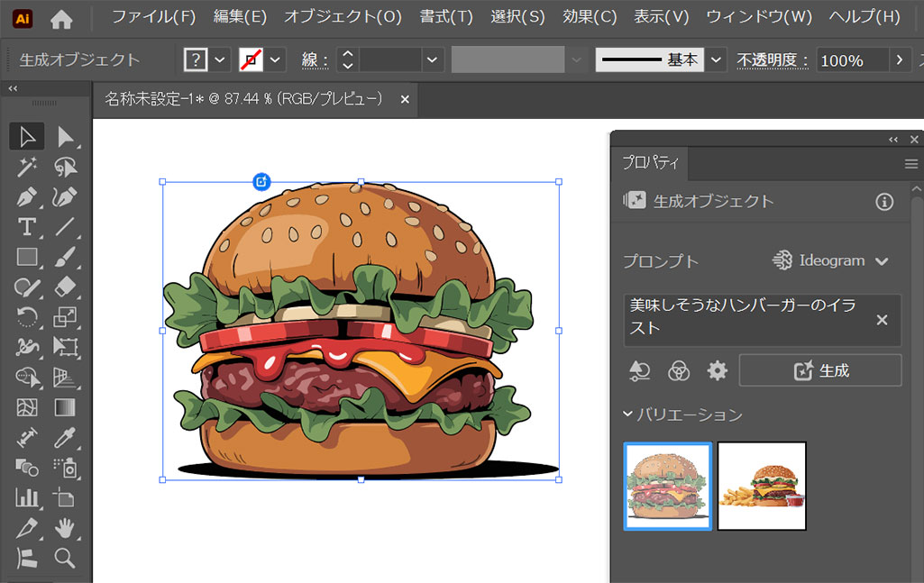Expand the stroke profile 基本 dropdown
This screenshot has height=583, width=924.
click(x=717, y=60)
